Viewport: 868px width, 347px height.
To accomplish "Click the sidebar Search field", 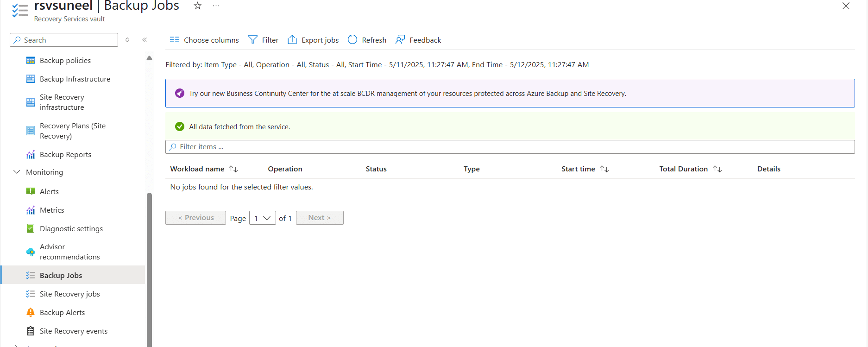I will point(64,40).
